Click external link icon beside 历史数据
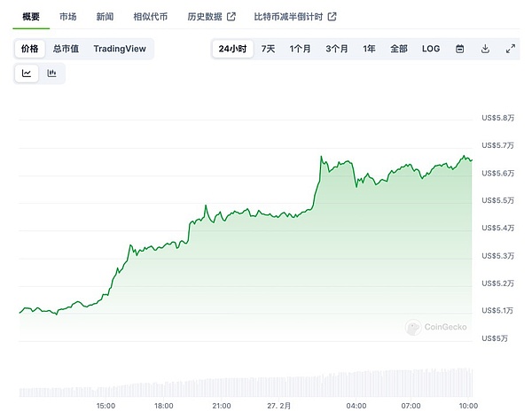 click(231, 17)
